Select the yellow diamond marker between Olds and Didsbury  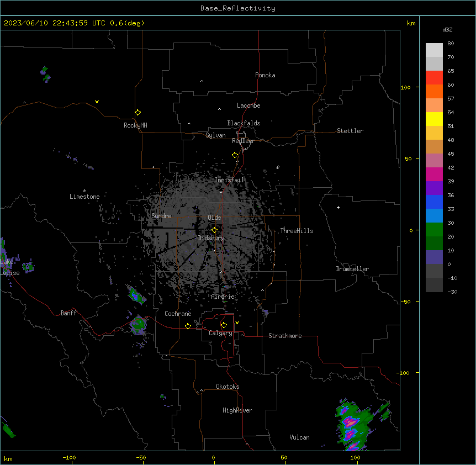[x=215, y=230]
